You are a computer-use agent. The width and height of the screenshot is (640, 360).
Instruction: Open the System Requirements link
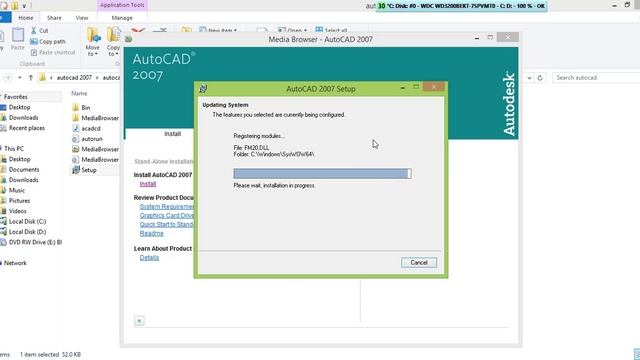click(x=167, y=207)
